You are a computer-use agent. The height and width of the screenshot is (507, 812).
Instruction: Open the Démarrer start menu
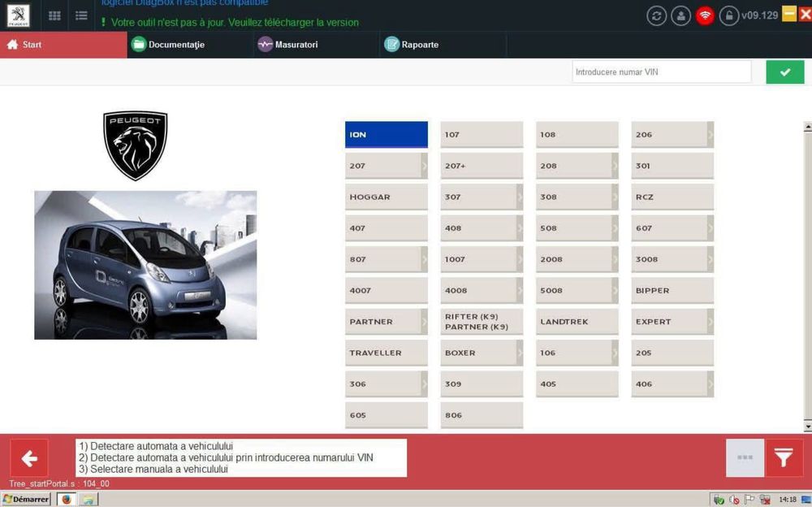click(26, 499)
